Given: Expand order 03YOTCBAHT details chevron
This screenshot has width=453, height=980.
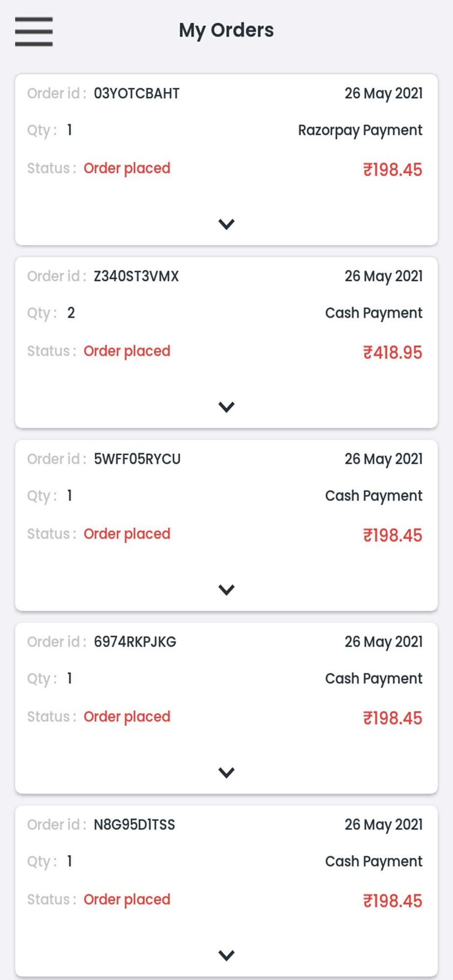Looking at the screenshot, I should (226, 224).
